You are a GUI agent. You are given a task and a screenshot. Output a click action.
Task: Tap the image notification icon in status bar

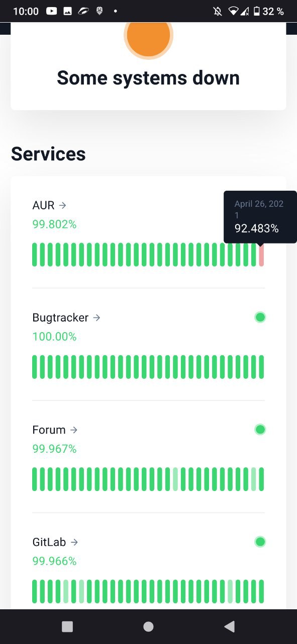coord(67,11)
